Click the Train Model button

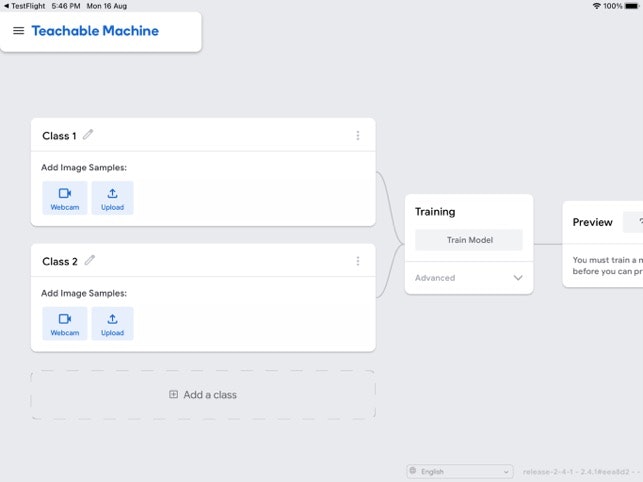click(469, 240)
